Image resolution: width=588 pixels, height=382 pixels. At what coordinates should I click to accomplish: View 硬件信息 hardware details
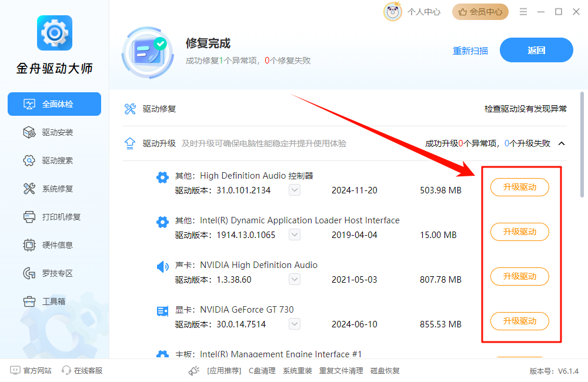pos(54,245)
